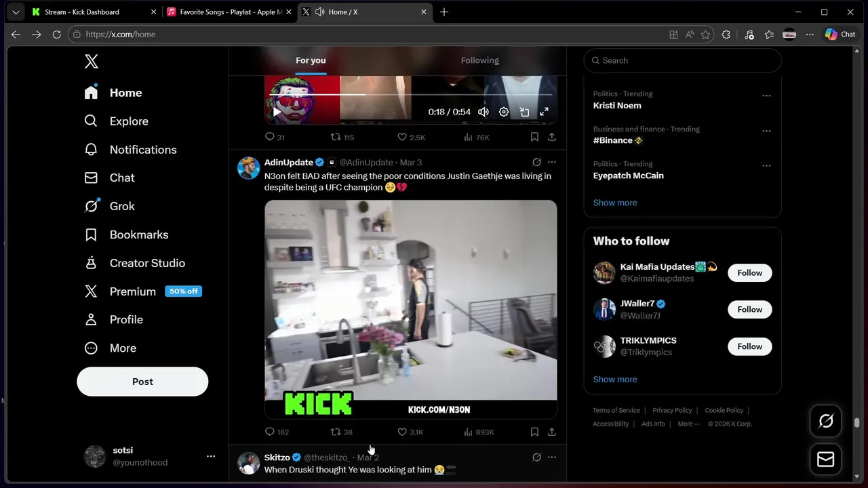Image resolution: width=868 pixels, height=488 pixels.
Task: Play the paused top video
Action: pyautogui.click(x=277, y=112)
